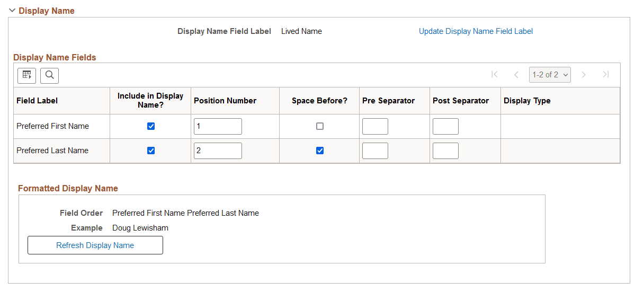The width and height of the screenshot is (644, 291).
Task: Click the Display Name Fields heading
Action: point(55,57)
